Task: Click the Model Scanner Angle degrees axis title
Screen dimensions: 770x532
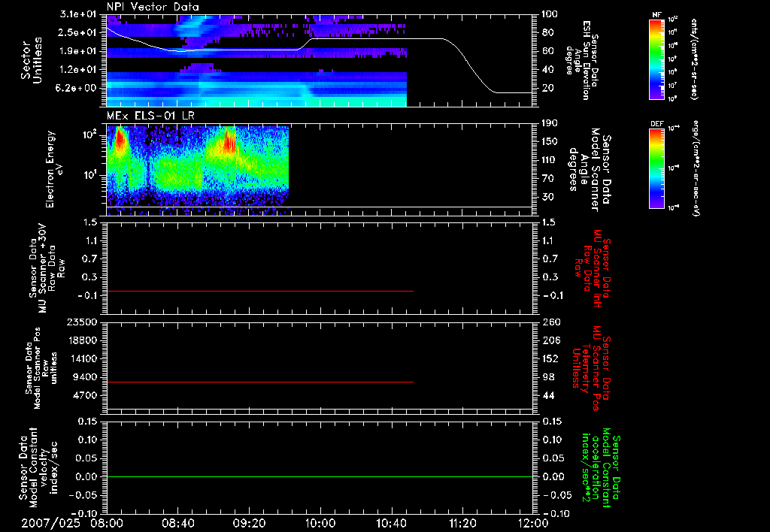Action: [590, 170]
